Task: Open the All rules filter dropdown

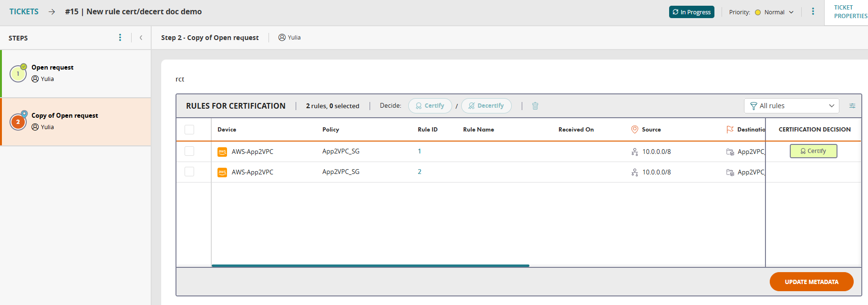Action: [x=791, y=106]
